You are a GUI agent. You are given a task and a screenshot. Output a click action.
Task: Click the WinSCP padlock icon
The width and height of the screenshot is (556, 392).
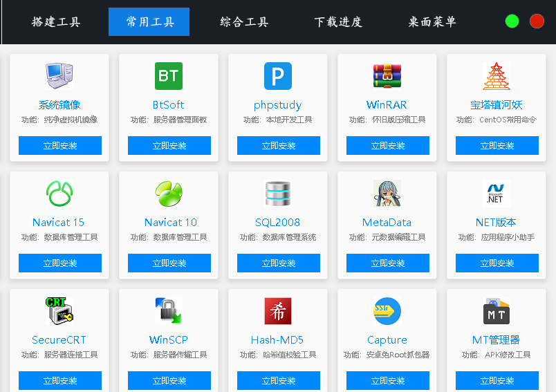[169, 311]
